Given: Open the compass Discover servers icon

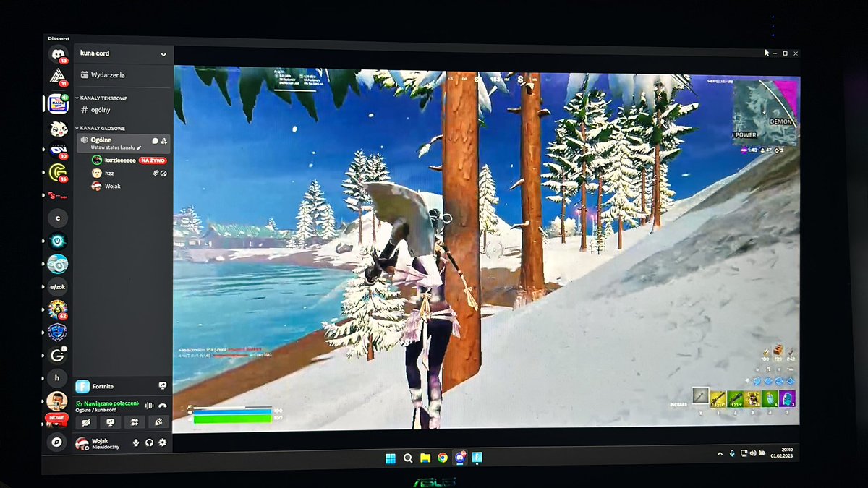Looking at the screenshot, I should click(x=56, y=442).
